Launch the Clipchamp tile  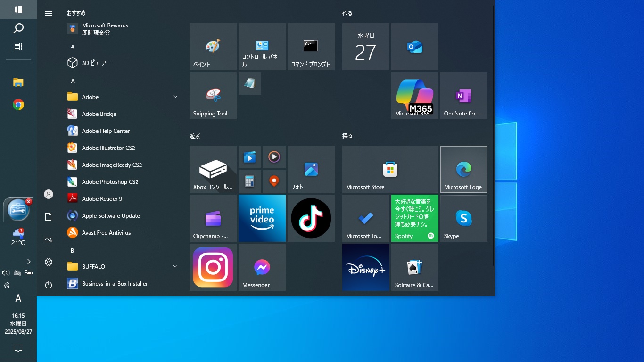click(213, 218)
